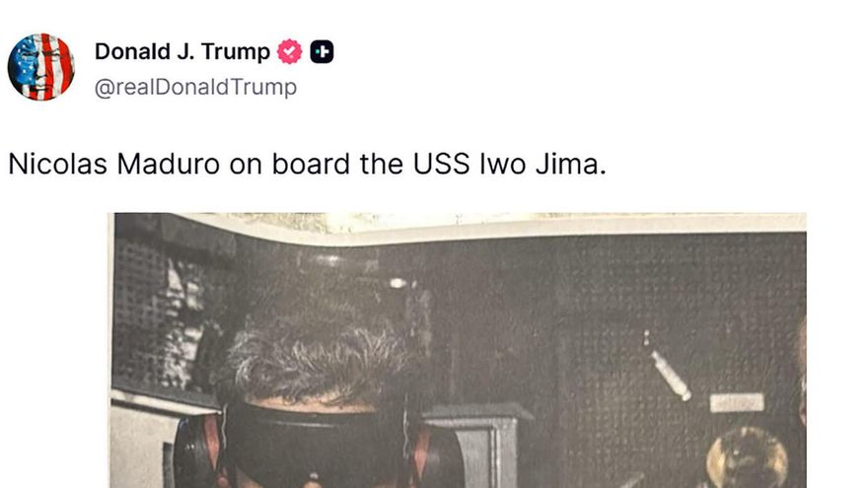Click the brass object in the photo corner
This screenshot has height=488, width=868.
pyautogui.click(x=747, y=457)
